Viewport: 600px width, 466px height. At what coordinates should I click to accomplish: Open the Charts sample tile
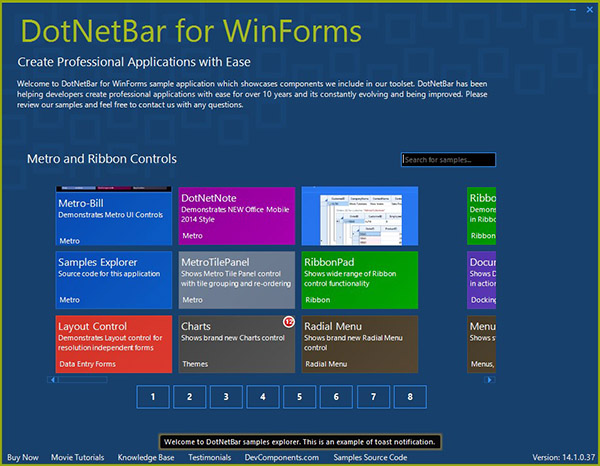(x=237, y=344)
